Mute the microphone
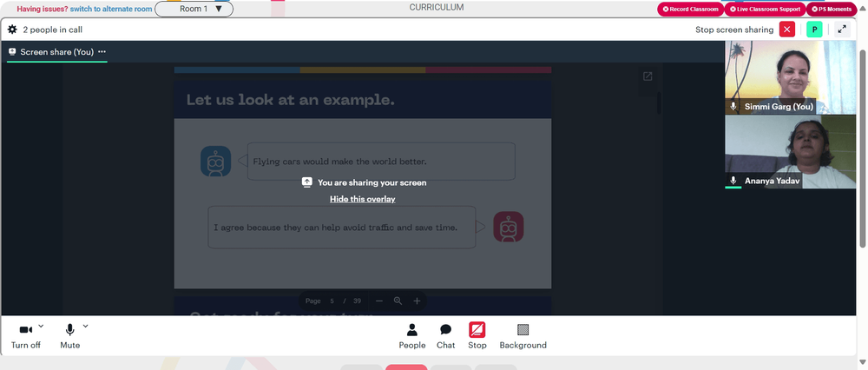Image resolution: width=868 pixels, height=370 pixels. [69, 336]
